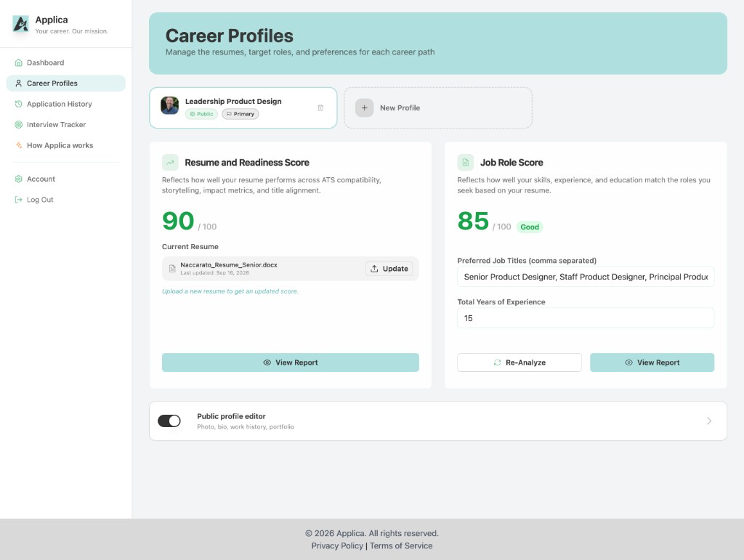The height and width of the screenshot is (560, 744).
Task: View Report for Resume and Readiness Score
Action: [x=291, y=362]
